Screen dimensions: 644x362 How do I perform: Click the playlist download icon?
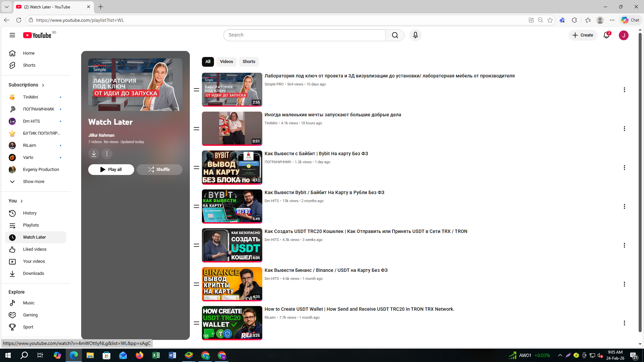point(94,154)
